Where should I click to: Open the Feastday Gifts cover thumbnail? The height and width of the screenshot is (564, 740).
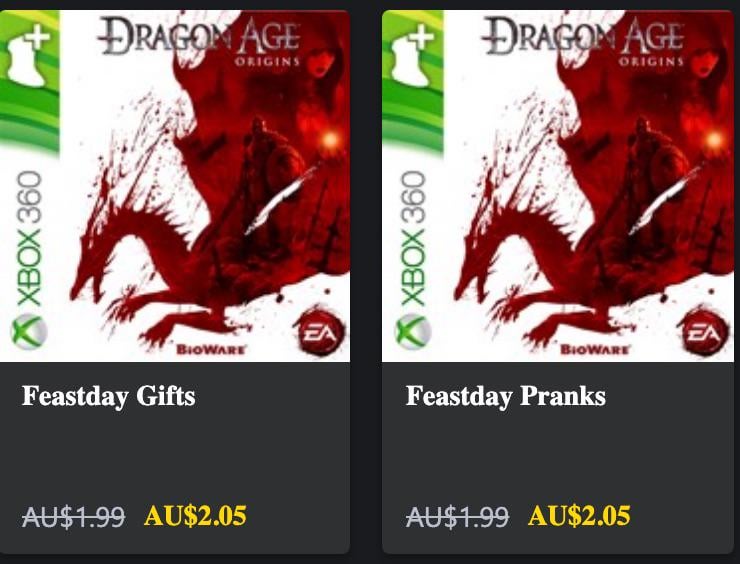[175, 186]
